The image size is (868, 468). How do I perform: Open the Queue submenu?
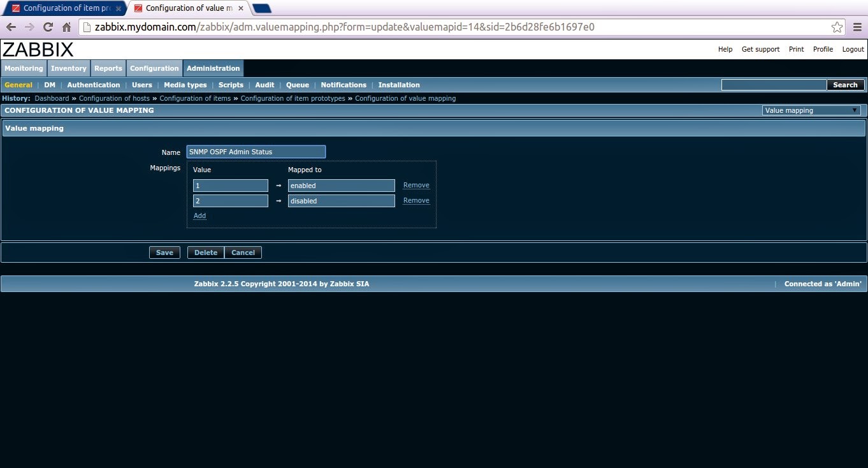coord(298,85)
